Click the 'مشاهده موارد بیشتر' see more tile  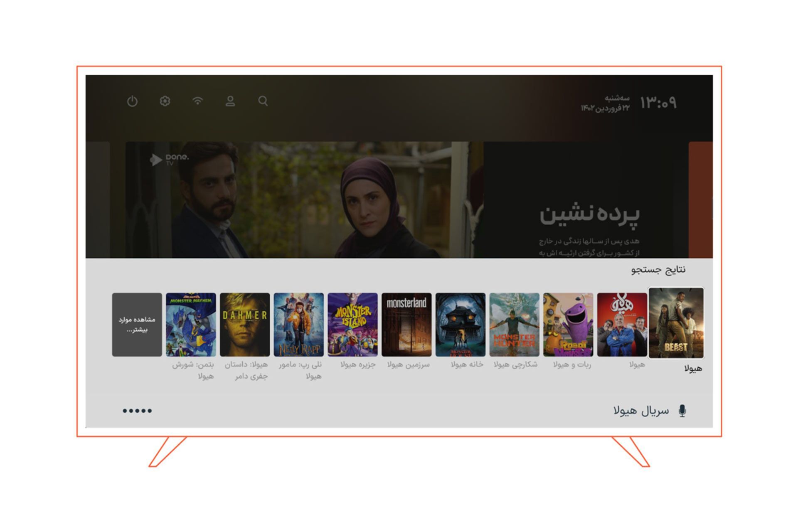[x=137, y=325]
